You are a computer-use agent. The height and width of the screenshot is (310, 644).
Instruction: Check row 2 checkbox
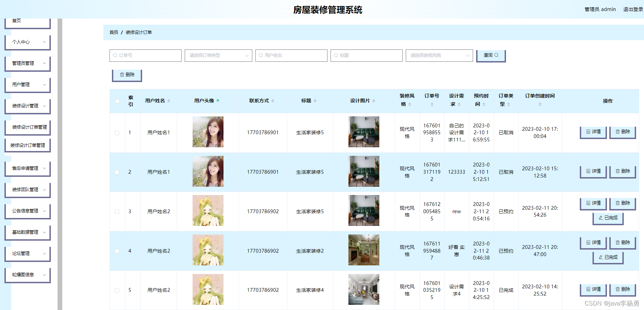pos(117,172)
